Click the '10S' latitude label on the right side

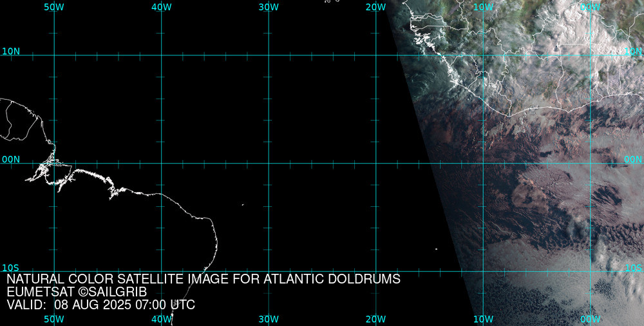(x=633, y=268)
